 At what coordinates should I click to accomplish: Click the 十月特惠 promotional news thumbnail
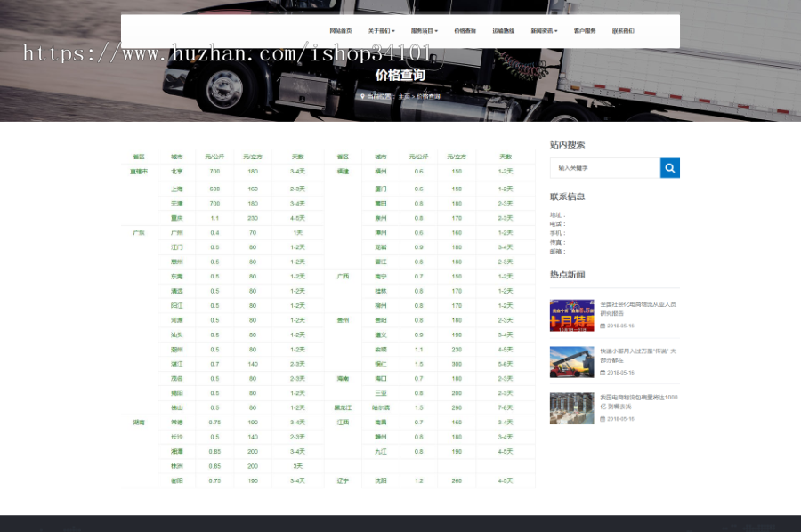coord(571,315)
